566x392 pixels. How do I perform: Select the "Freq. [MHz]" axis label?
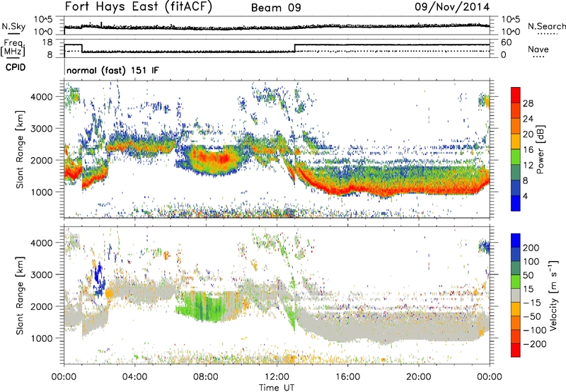(x=13, y=47)
